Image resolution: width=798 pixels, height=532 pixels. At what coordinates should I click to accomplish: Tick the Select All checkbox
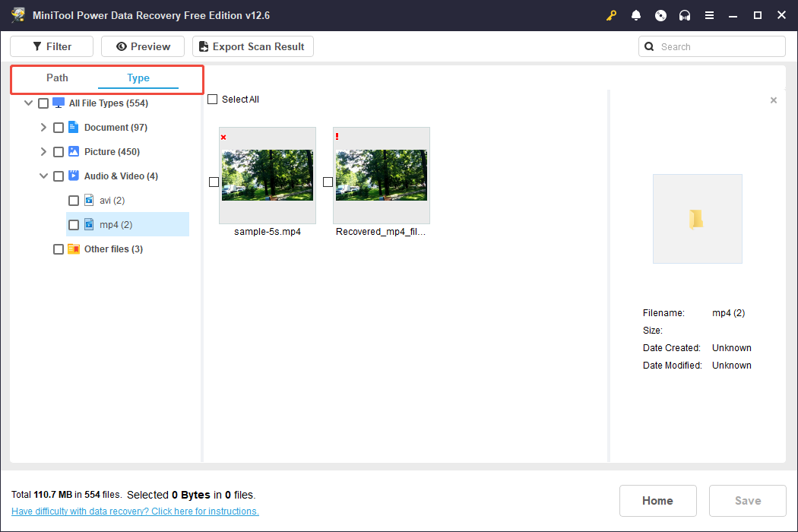point(213,100)
